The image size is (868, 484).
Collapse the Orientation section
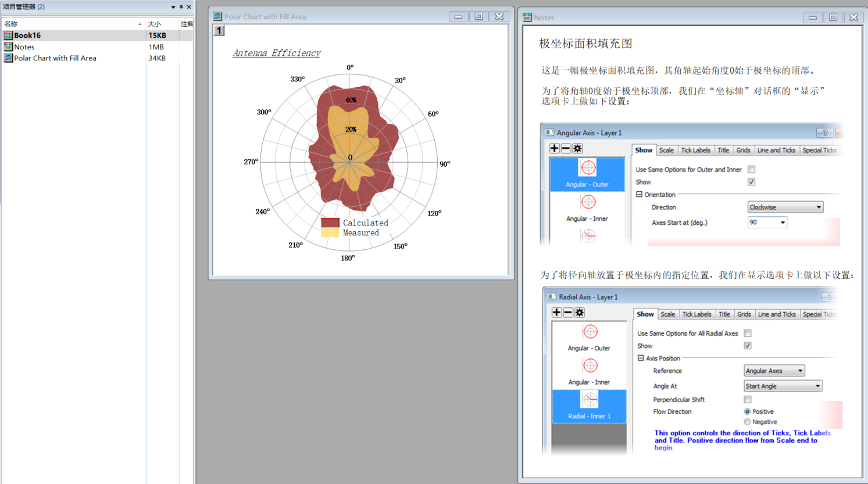click(639, 195)
